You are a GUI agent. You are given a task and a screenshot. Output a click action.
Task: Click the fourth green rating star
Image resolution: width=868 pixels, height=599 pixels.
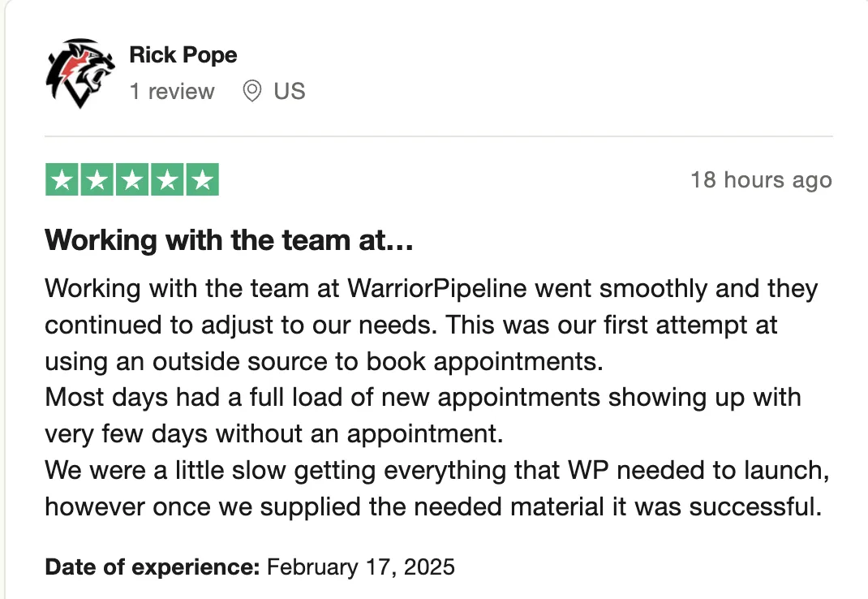[167, 179]
